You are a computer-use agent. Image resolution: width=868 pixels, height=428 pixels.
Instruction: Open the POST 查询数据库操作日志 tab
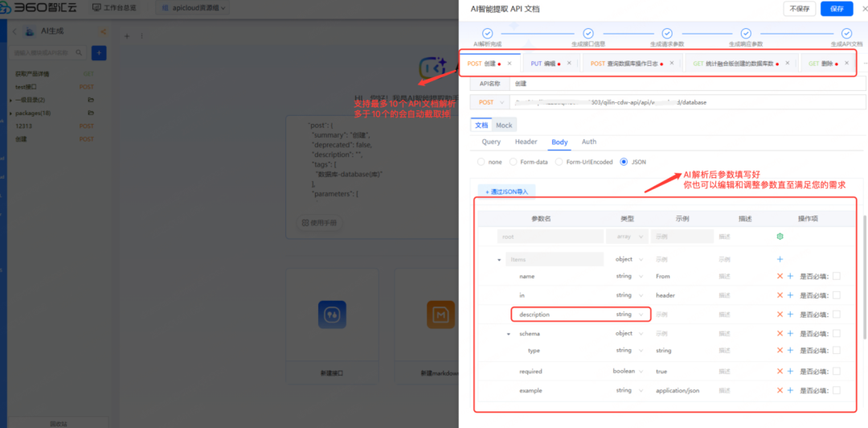tap(633, 64)
